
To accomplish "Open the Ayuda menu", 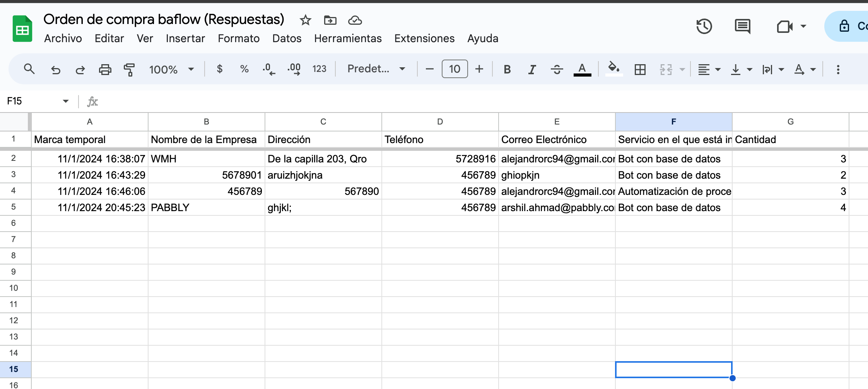I will point(483,38).
